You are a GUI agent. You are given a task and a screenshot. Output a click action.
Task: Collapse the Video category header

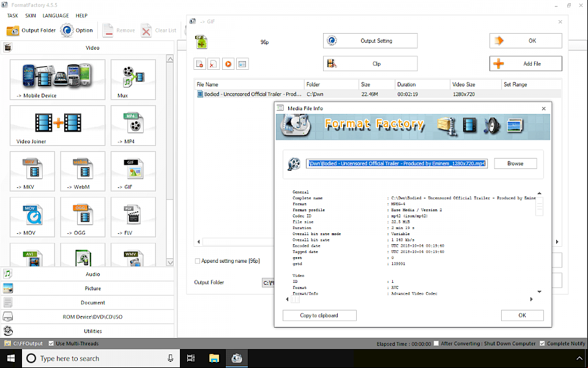[87, 48]
